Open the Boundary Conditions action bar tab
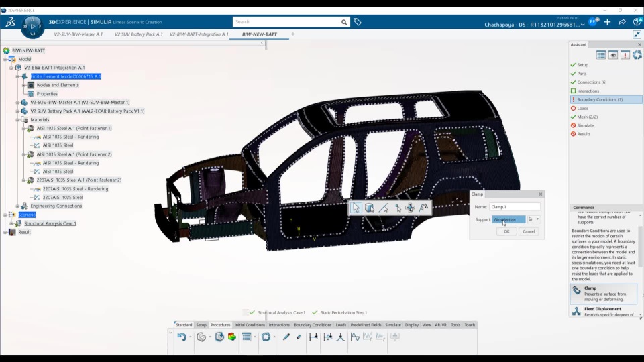This screenshot has width=644, height=362. pyautogui.click(x=313, y=325)
